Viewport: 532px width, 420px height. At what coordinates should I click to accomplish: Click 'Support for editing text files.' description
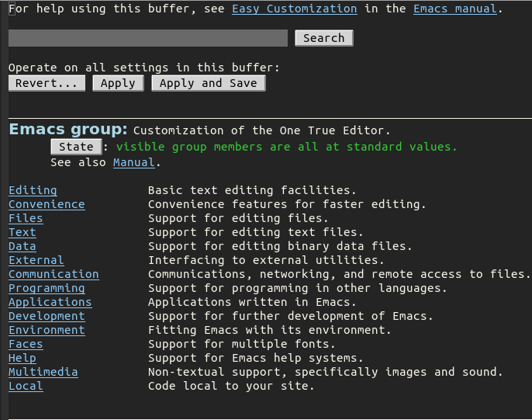[255, 232]
